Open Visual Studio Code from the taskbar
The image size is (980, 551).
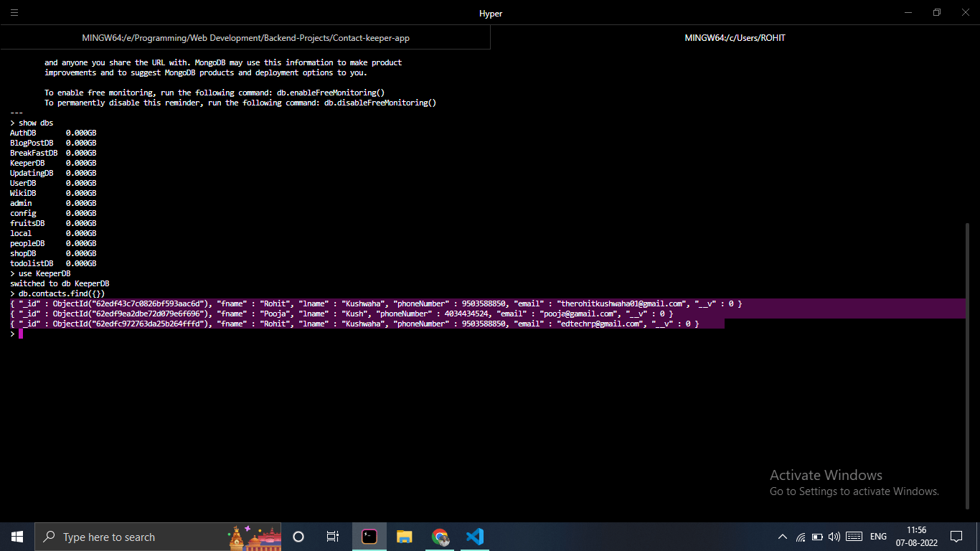[474, 537]
